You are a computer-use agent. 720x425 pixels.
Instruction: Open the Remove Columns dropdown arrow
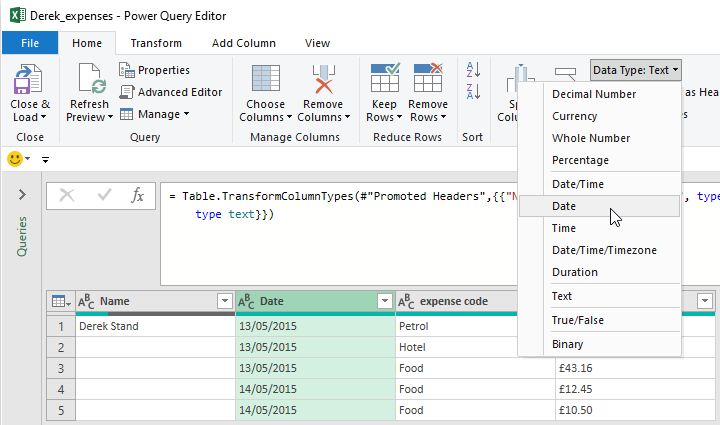[348, 117]
